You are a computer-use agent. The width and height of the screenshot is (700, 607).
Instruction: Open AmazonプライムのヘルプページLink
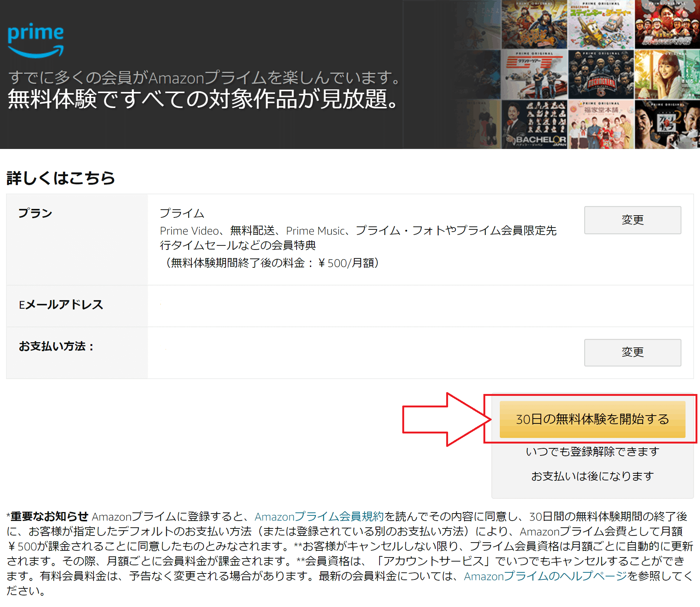point(546,576)
